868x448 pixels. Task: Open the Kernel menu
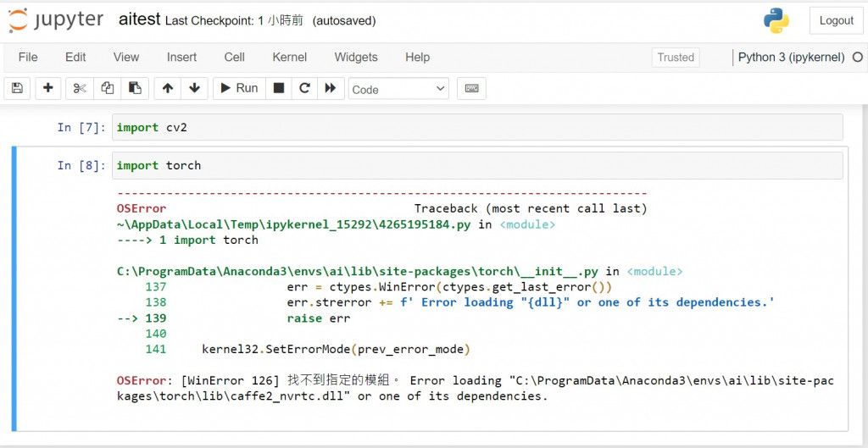(x=290, y=57)
